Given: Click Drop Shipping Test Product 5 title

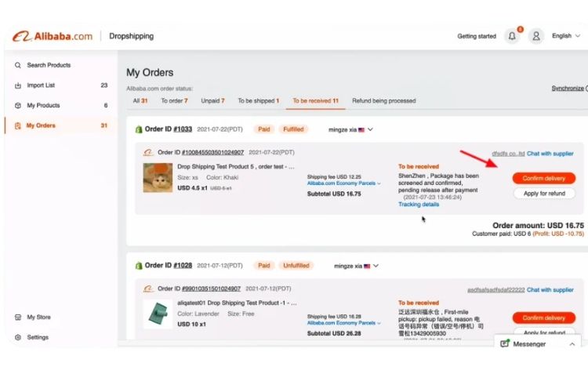Looking at the screenshot, I should [x=236, y=166].
